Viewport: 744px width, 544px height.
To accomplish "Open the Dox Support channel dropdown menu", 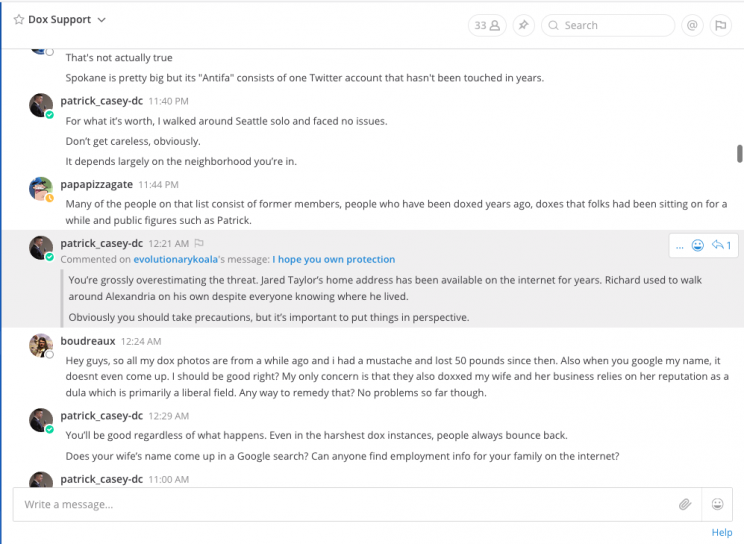I will pos(102,20).
